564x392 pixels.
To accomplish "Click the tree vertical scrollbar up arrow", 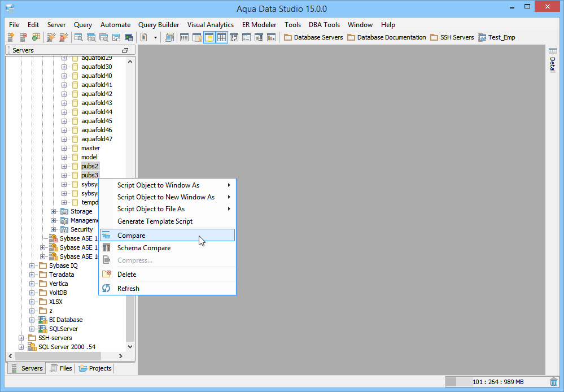I will pos(130,62).
